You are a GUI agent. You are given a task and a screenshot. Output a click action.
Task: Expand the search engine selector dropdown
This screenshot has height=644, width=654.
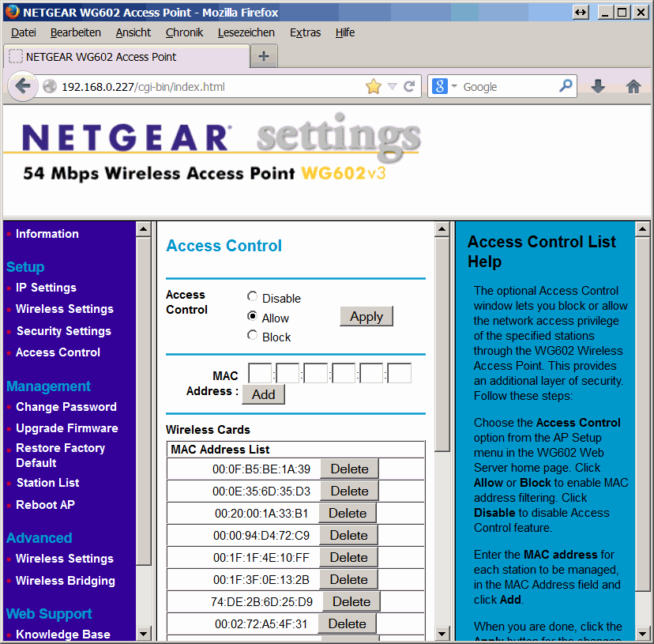[454, 87]
